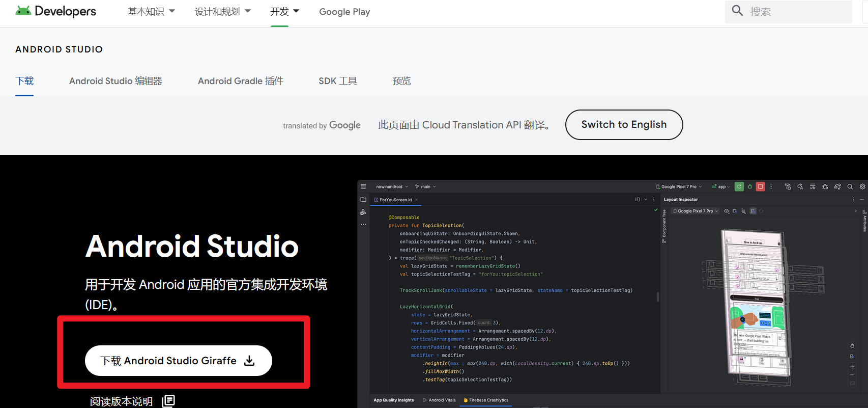The image size is (868, 408).
Task: Click the LazyHorizontalGrid( code line
Action: tap(426, 307)
